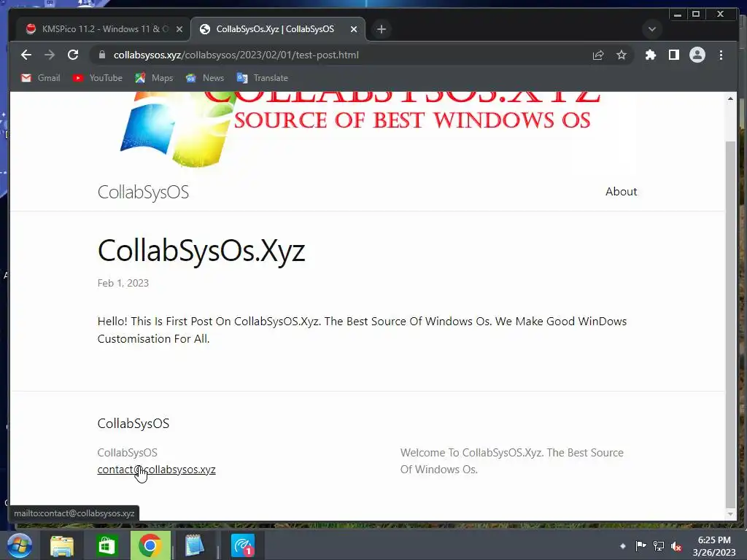Viewport: 747px width, 560px height.
Task: Close the KMSPico 11.2 tab
Action: (x=179, y=29)
